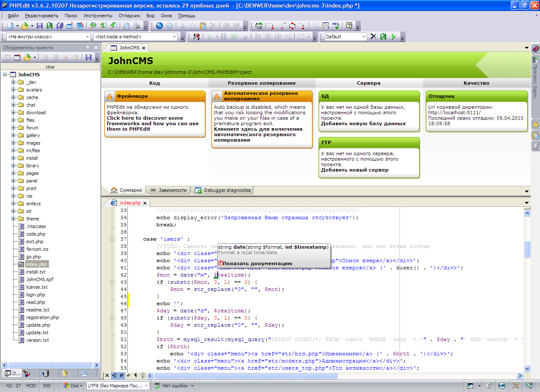540x392 pixels.
Task: Open Print preview from toolbar
Action: tap(126, 26)
